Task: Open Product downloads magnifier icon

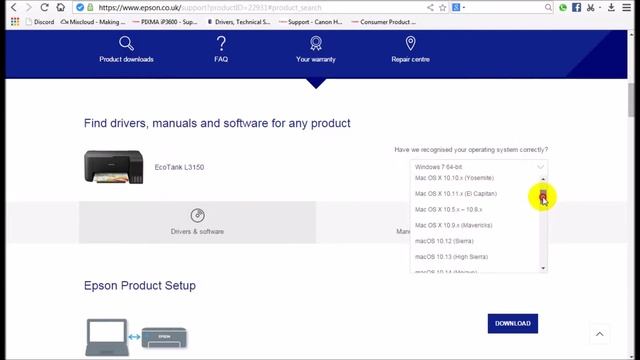Action: coord(126,43)
